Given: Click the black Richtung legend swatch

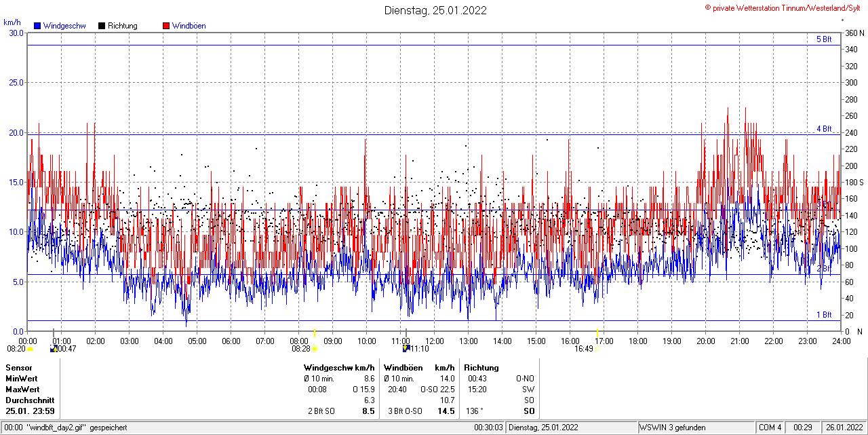Looking at the screenshot, I should point(102,26).
